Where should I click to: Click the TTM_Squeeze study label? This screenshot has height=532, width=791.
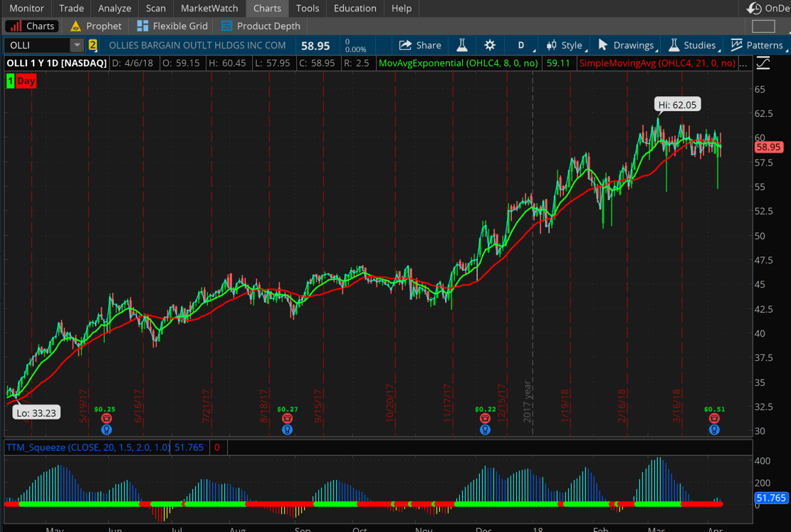click(x=88, y=447)
